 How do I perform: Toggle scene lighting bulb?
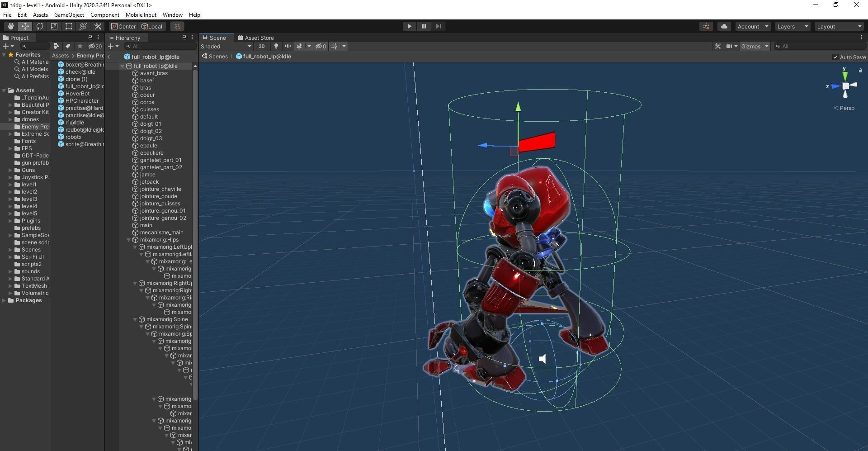coord(276,46)
